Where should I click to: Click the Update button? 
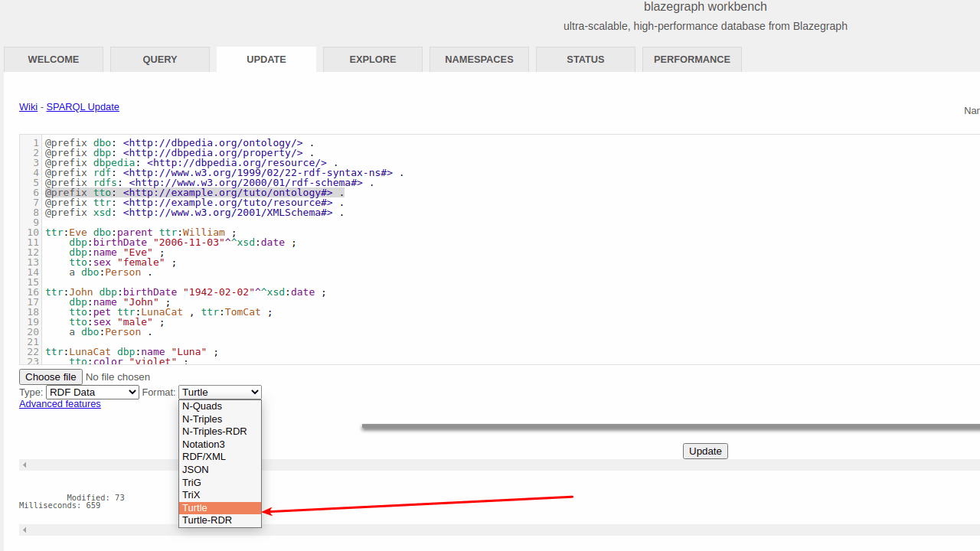coord(705,451)
